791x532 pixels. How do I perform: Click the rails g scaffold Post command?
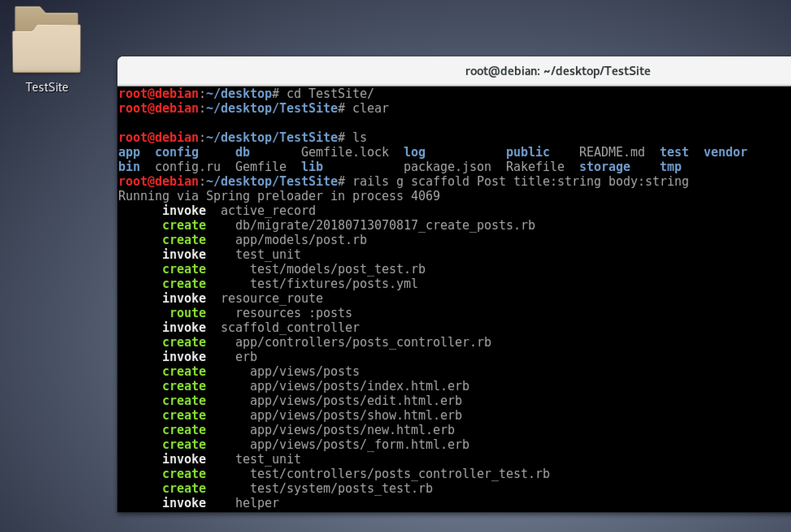click(x=520, y=181)
